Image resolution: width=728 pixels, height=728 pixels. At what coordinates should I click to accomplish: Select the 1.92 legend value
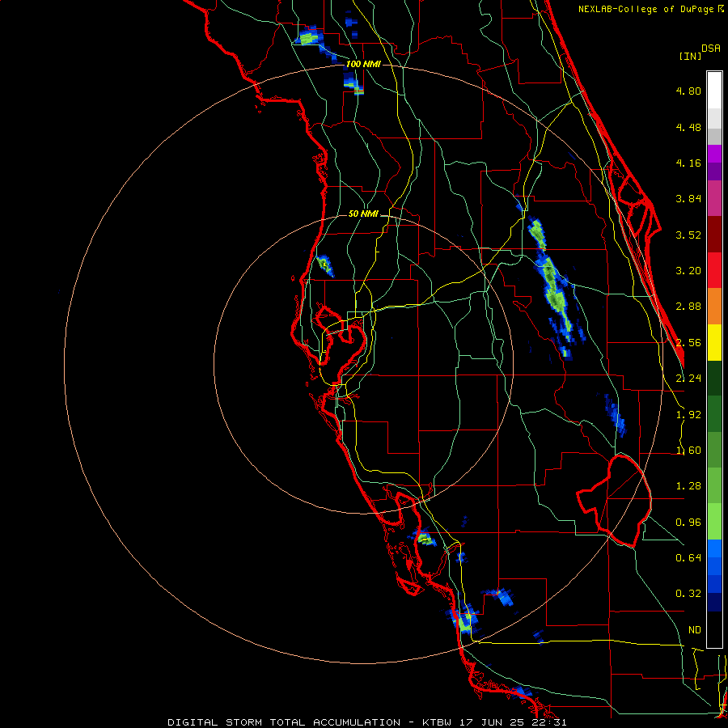(x=688, y=415)
